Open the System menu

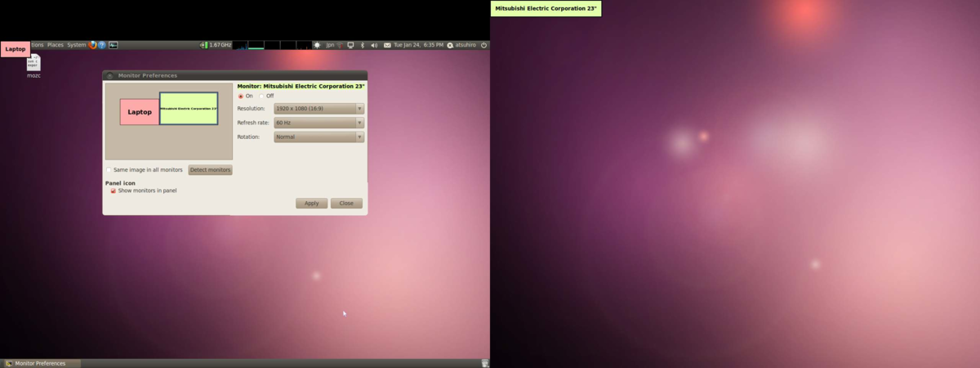[76, 45]
